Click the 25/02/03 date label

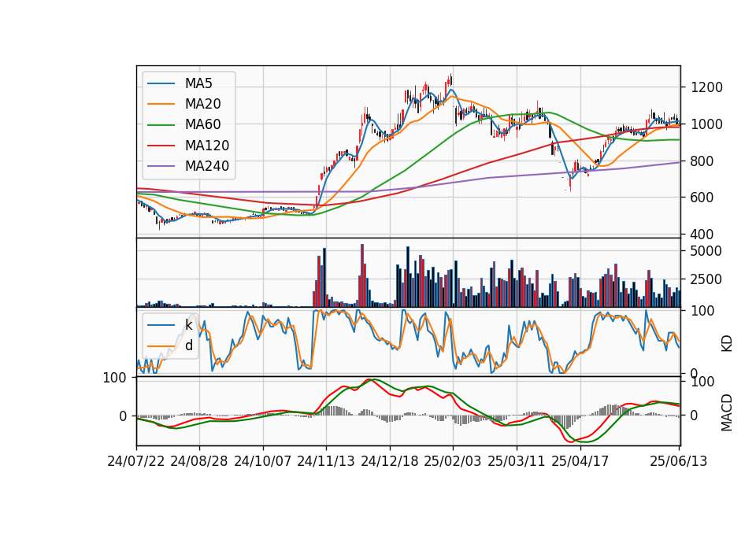[453, 461]
